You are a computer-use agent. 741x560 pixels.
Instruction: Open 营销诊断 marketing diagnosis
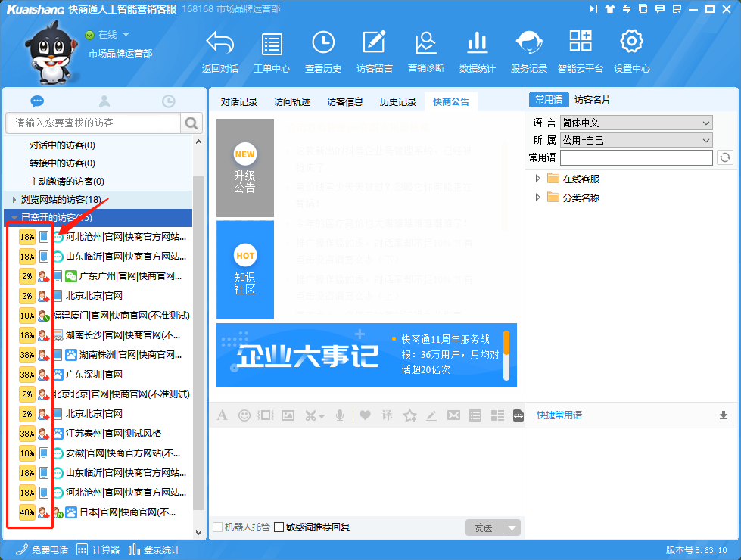pyautogui.click(x=426, y=52)
